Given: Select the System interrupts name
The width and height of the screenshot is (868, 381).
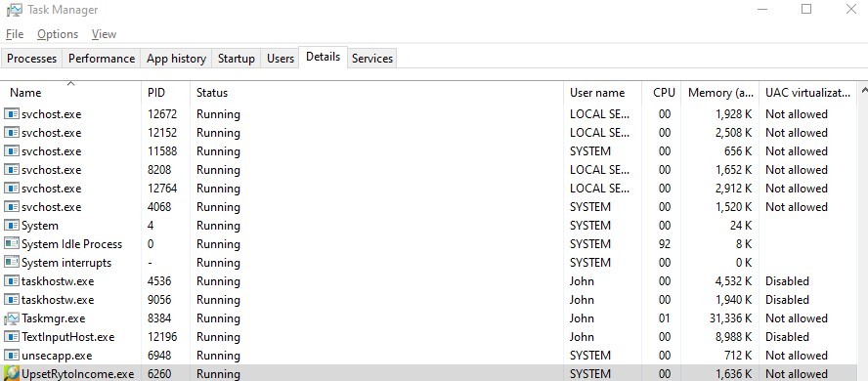Looking at the screenshot, I should click(x=66, y=263).
